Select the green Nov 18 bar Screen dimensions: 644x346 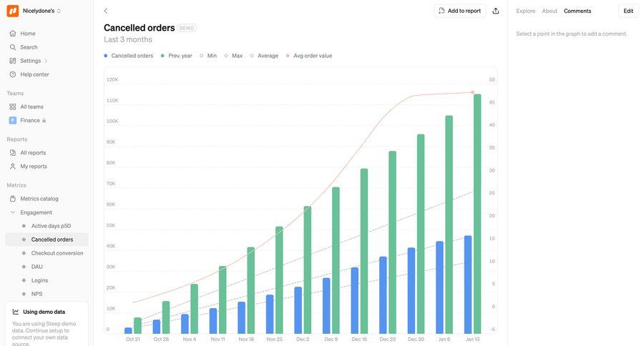tap(250, 290)
